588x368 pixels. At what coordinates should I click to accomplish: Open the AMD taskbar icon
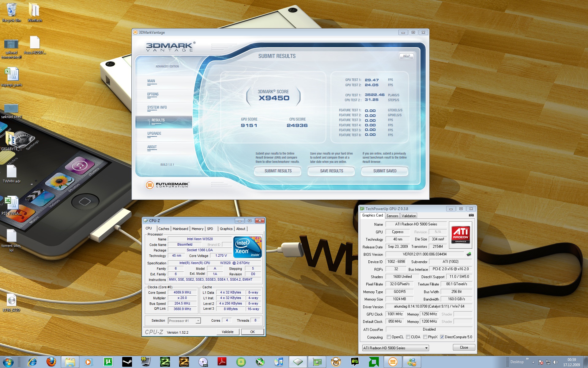point(374,362)
